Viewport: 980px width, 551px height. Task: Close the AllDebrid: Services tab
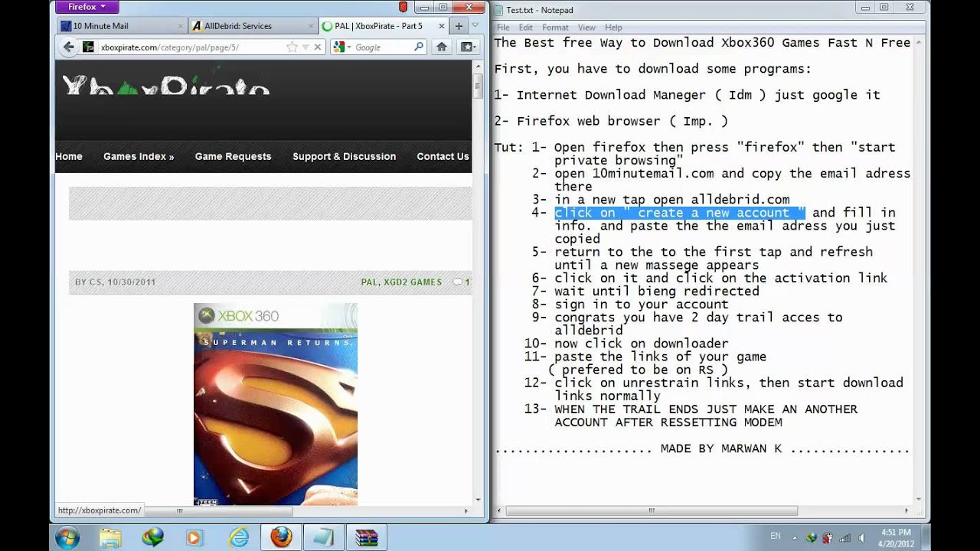pyautogui.click(x=312, y=26)
